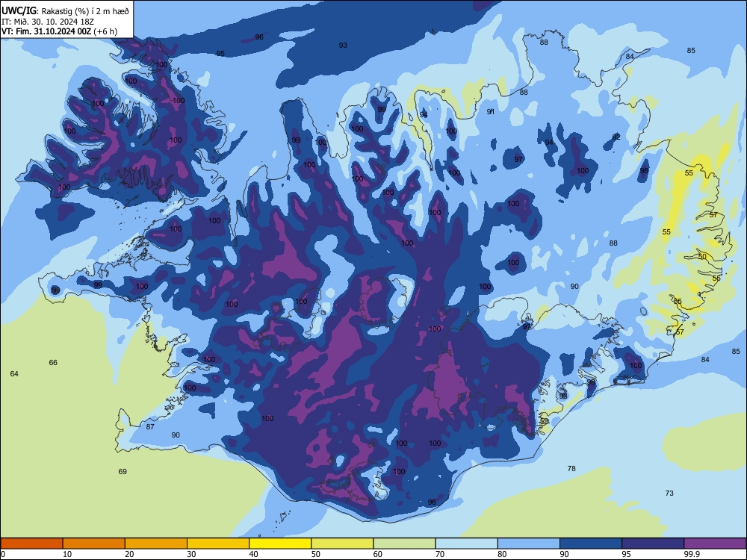The width and height of the screenshot is (747, 560).
Task: Pick the 20–30 amber legend swatch
Action: tap(156, 544)
